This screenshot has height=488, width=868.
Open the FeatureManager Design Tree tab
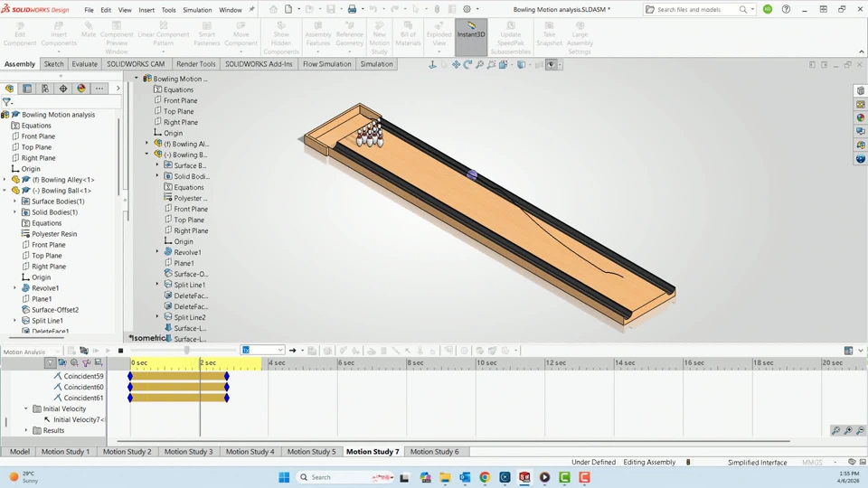[9, 89]
